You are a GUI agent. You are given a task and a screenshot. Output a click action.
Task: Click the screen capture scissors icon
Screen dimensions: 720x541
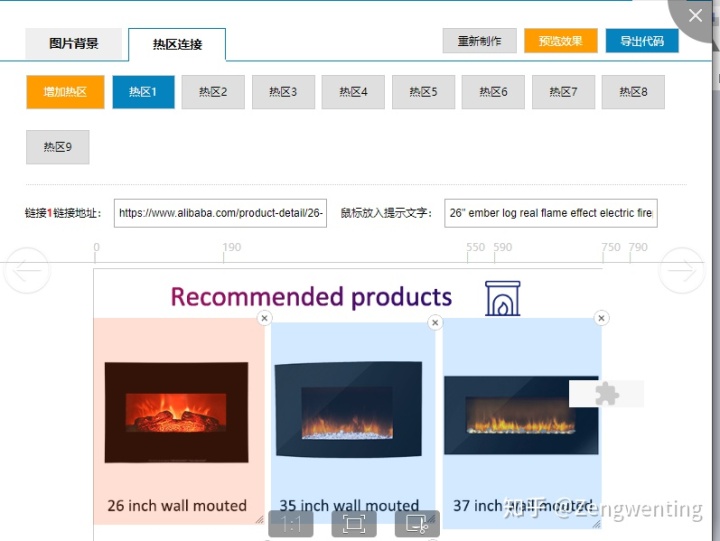(x=417, y=524)
